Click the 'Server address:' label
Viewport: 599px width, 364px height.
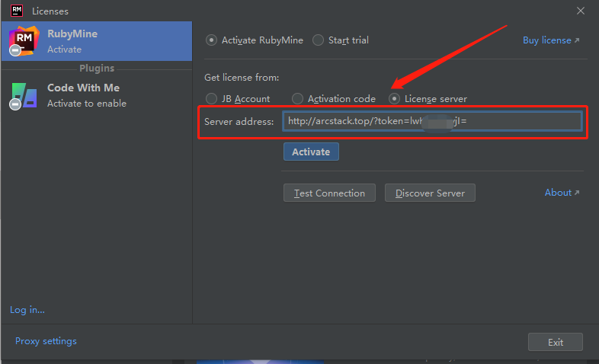pyautogui.click(x=239, y=122)
